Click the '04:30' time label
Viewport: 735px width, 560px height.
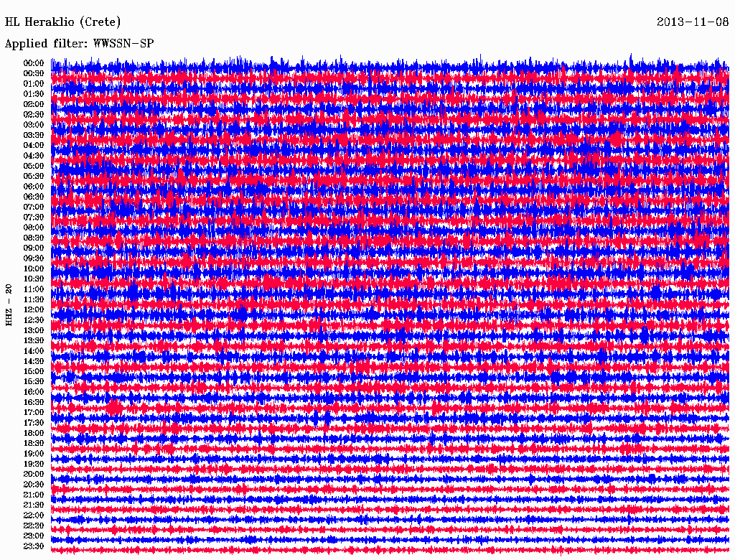[x=34, y=155]
